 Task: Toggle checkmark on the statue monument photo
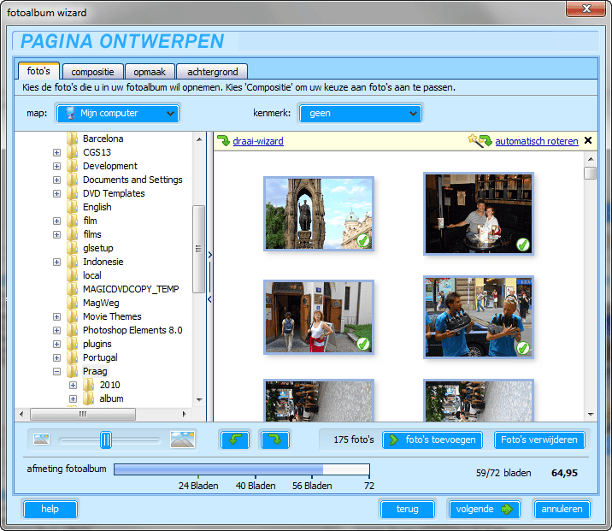pos(363,240)
